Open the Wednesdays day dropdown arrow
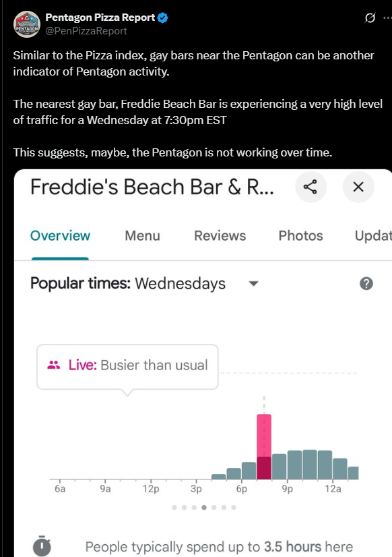 pyautogui.click(x=253, y=283)
